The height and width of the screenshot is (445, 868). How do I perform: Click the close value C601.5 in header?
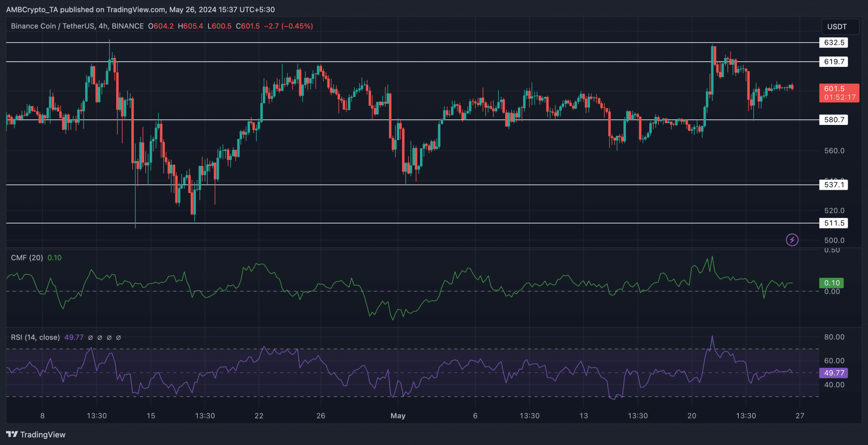tap(248, 26)
